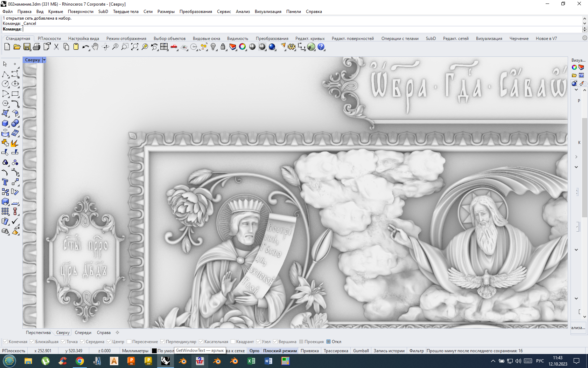
Task: Toggle the Точка osnap checkbox
Action: coord(63,341)
